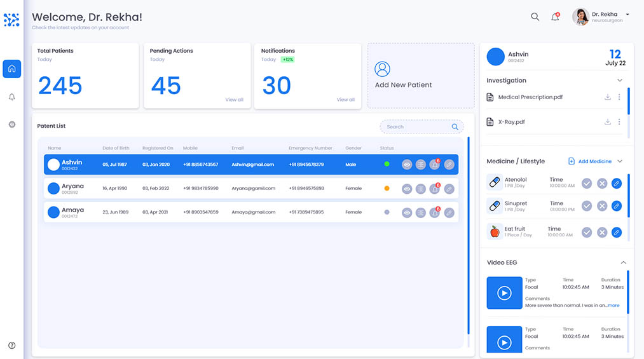Mark Atenolol as taken with checkmark
Image resolution: width=644 pixels, height=359 pixels.
(x=587, y=184)
